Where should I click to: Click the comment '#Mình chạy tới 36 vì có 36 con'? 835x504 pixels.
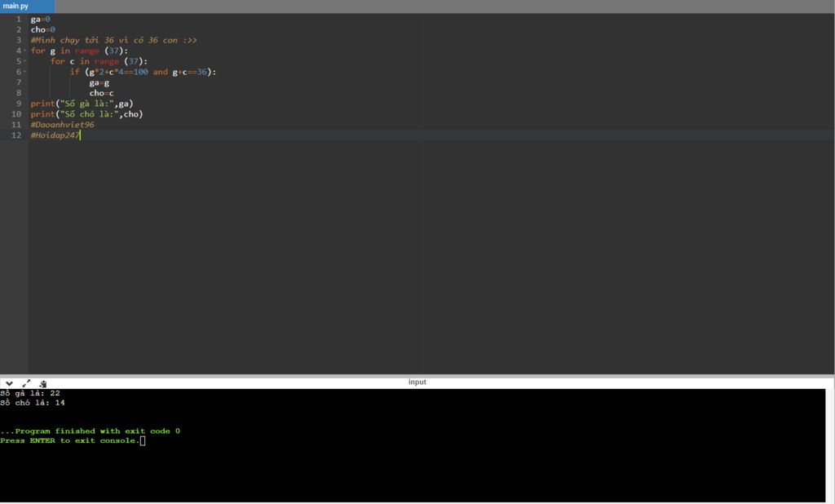pos(113,41)
